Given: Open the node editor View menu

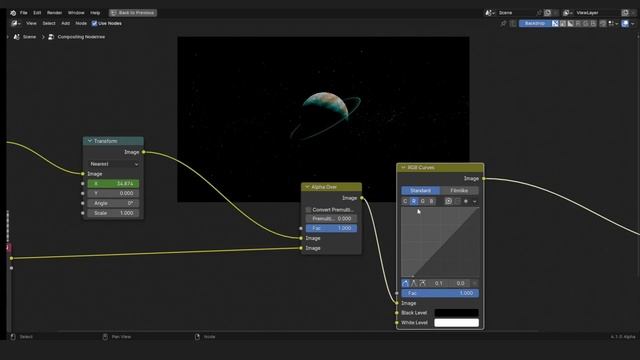Looking at the screenshot, I should pos(31,23).
